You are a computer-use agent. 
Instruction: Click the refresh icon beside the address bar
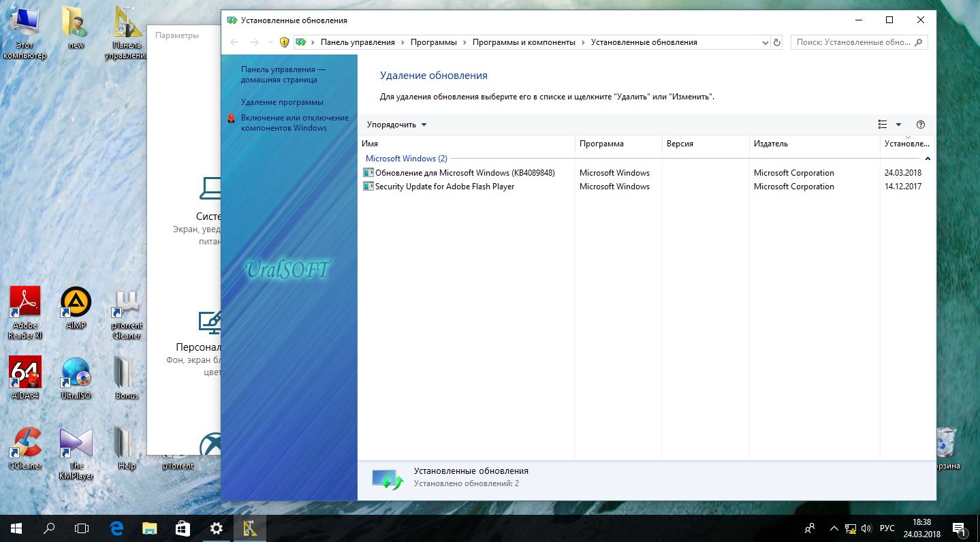click(777, 42)
